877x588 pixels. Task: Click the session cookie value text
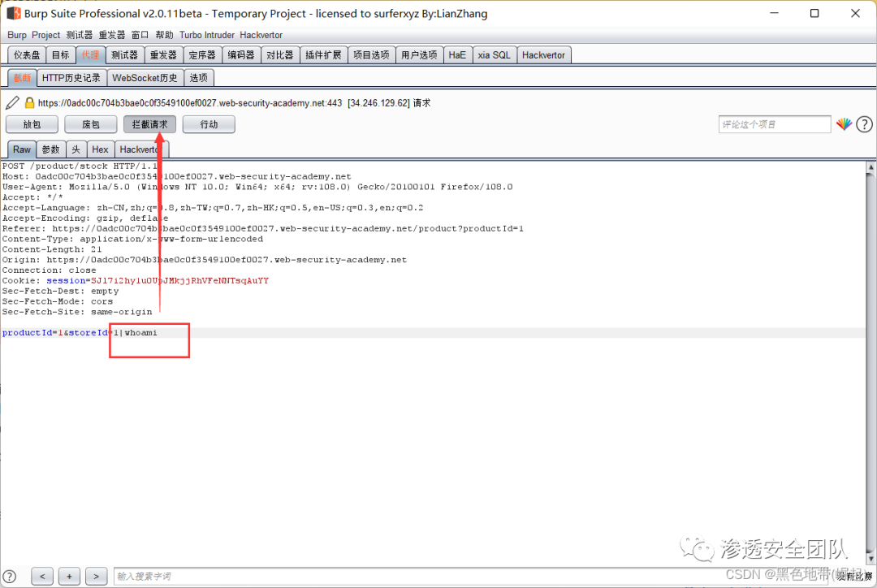pos(179,280)
